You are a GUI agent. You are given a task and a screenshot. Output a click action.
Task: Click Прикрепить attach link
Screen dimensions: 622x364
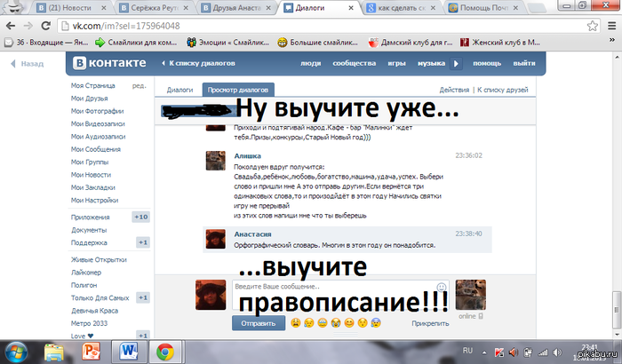pos(430,323)
